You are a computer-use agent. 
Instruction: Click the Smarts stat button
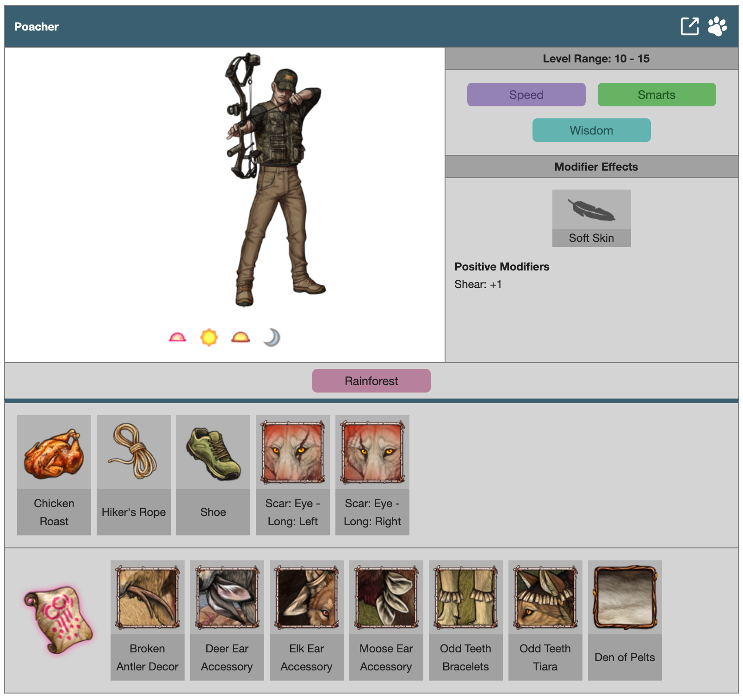click(x=656, y=95)
